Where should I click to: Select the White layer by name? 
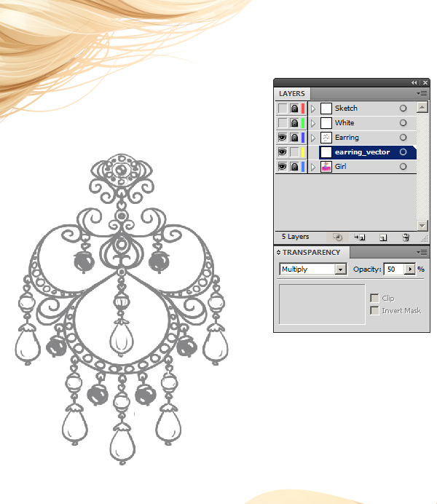point(345,123)
